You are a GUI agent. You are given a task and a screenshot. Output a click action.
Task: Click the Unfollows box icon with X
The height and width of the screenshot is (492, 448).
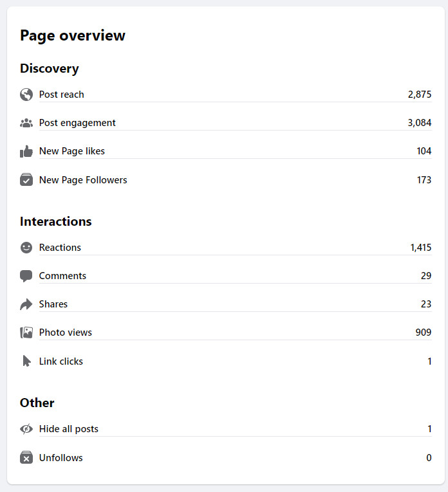click(x=26, y=458)
